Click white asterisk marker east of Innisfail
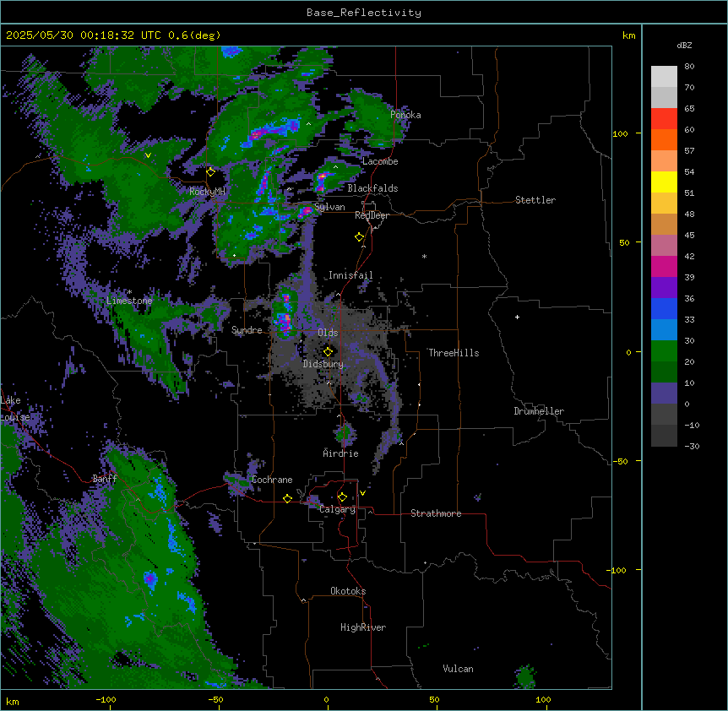Screen dimensions: 728x711 424,256
